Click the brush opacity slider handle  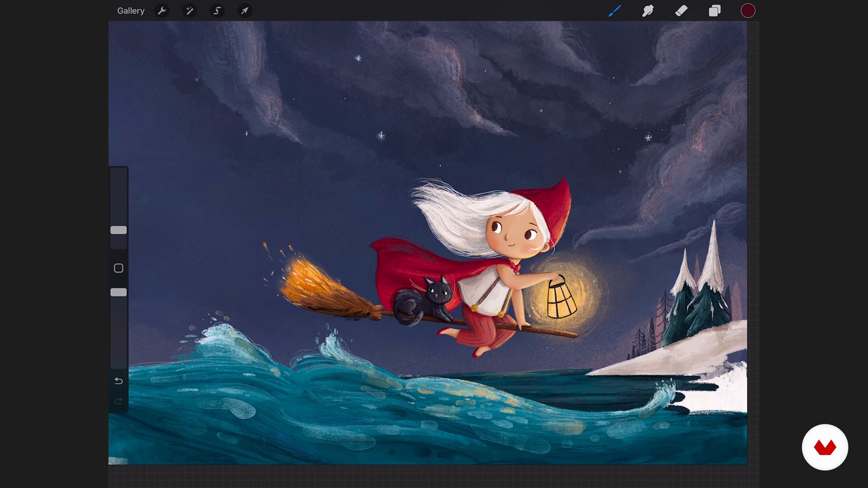tap(119, 292)
